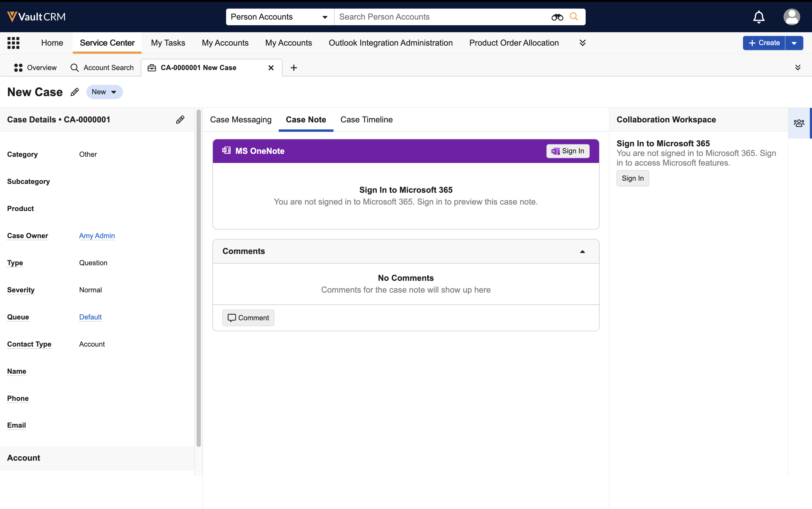
Task: Close the CA-0000001 New Case tab
Action: click(x=271, y=68)
